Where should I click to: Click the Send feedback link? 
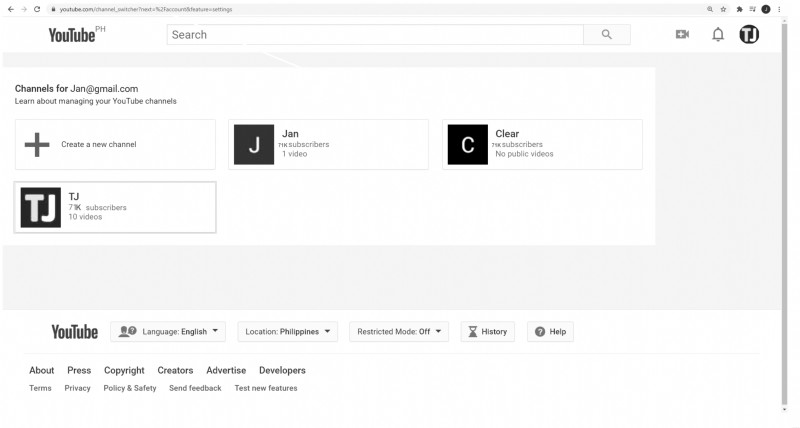tap(195, 388)
